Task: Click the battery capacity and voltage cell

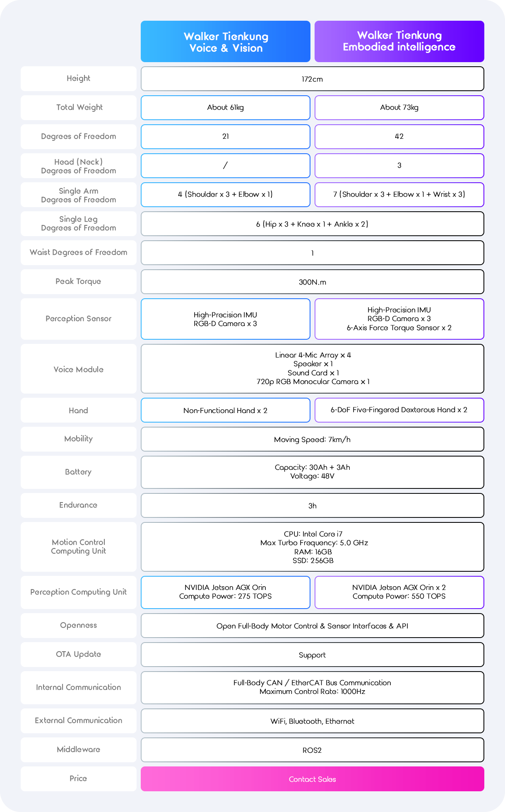Action: point(312,472)
